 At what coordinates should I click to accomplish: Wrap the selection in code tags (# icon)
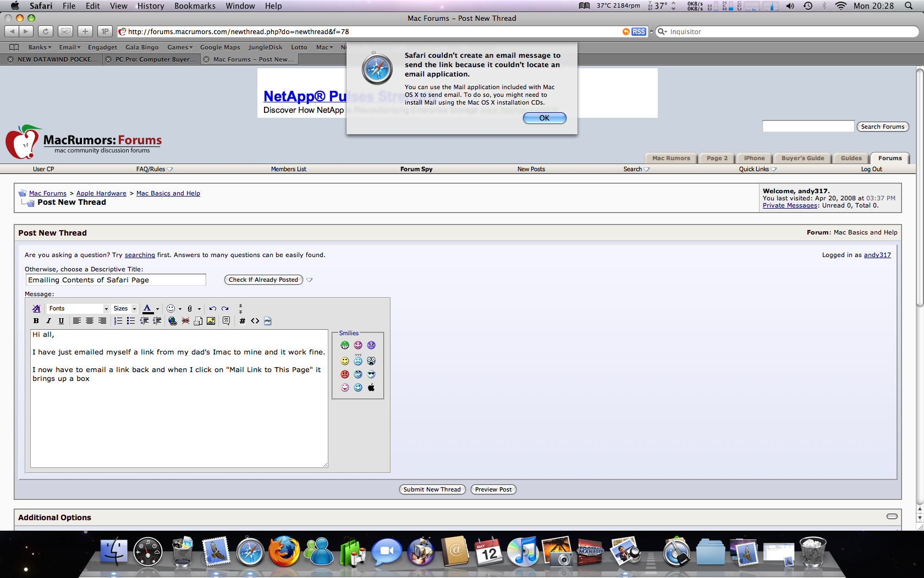click(x=243, y=321)
